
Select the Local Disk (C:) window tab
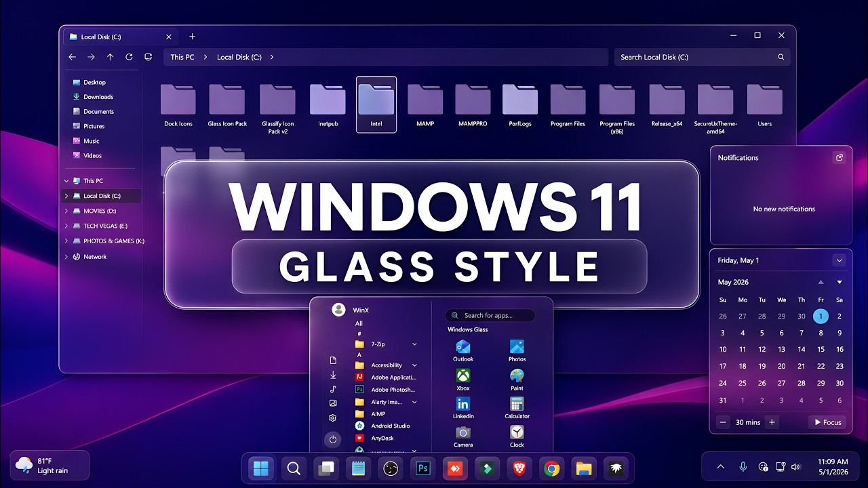coord(121,37)
